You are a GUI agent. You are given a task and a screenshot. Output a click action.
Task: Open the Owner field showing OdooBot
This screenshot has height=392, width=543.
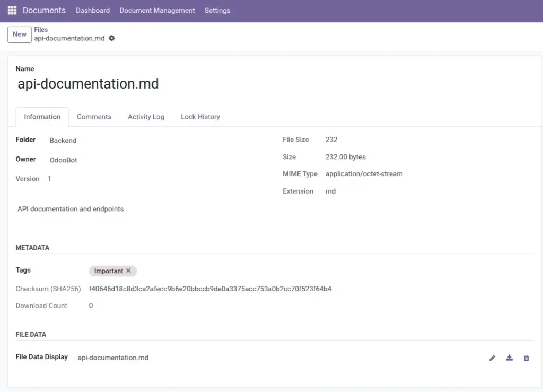(64, 160)
